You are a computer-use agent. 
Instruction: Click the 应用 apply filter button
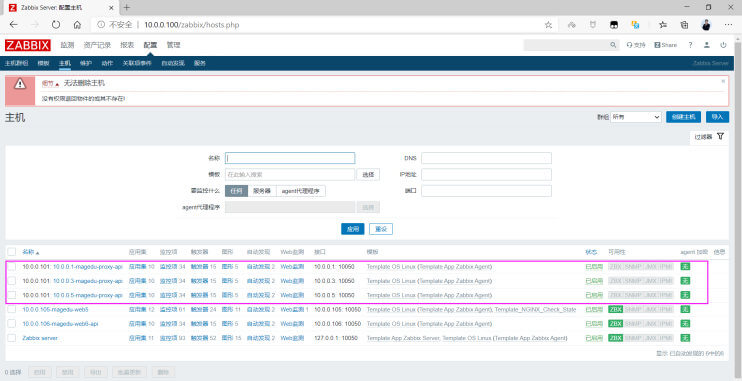click(x=353, y=229)
